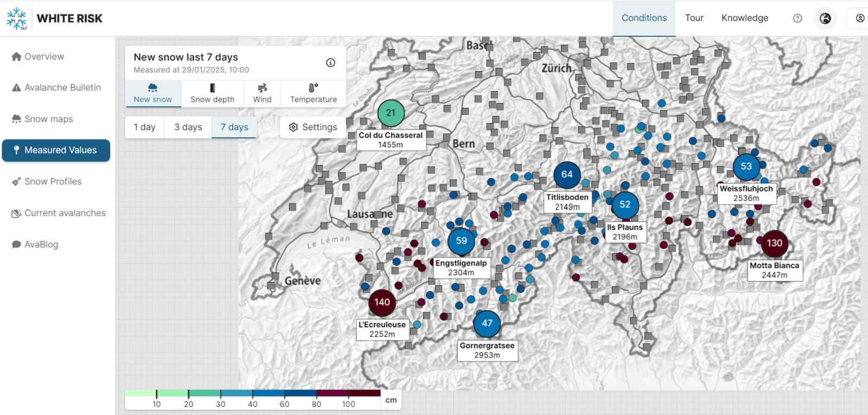
Task: Click the AvaBlog speech bubble icon
Action: pos(16,245)
